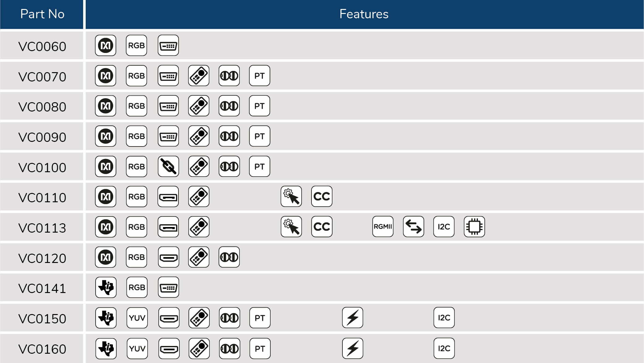This screenshot has width=644, height=363.
Task: Click the Texas Instruments logo in VC0141 row
Action: pos(106,287)
